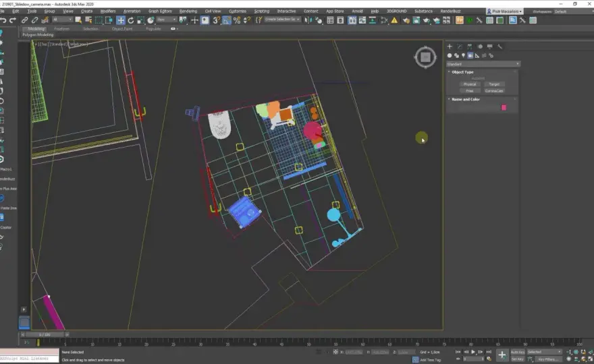Open Render Setup teapot icon
Screen dimensions: 594x364
[406, 20]
